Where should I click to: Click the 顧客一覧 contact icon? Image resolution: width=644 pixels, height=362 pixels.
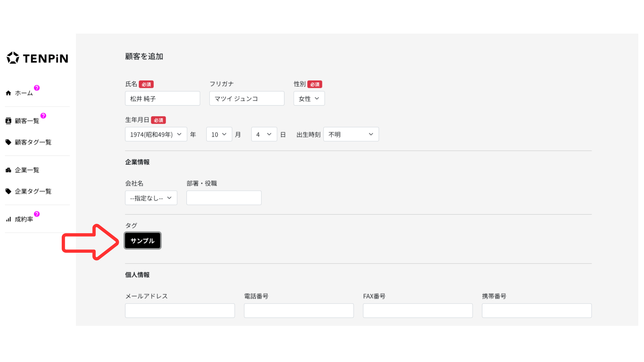[8, 121]
